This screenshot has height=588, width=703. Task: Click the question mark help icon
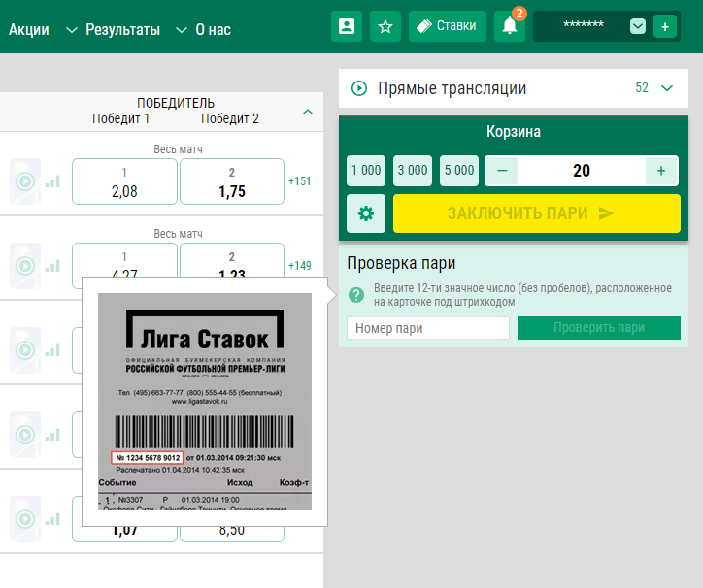coord(356,295)
